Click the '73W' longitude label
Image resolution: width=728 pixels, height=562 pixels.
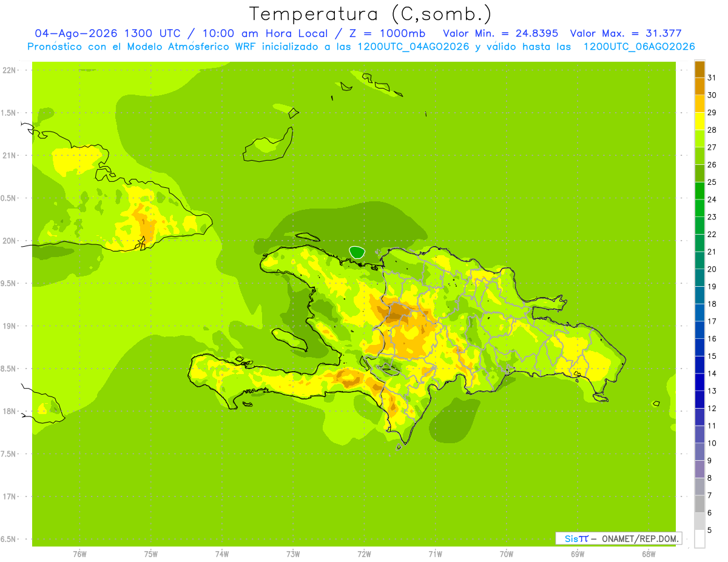click(x=293, y=554)
